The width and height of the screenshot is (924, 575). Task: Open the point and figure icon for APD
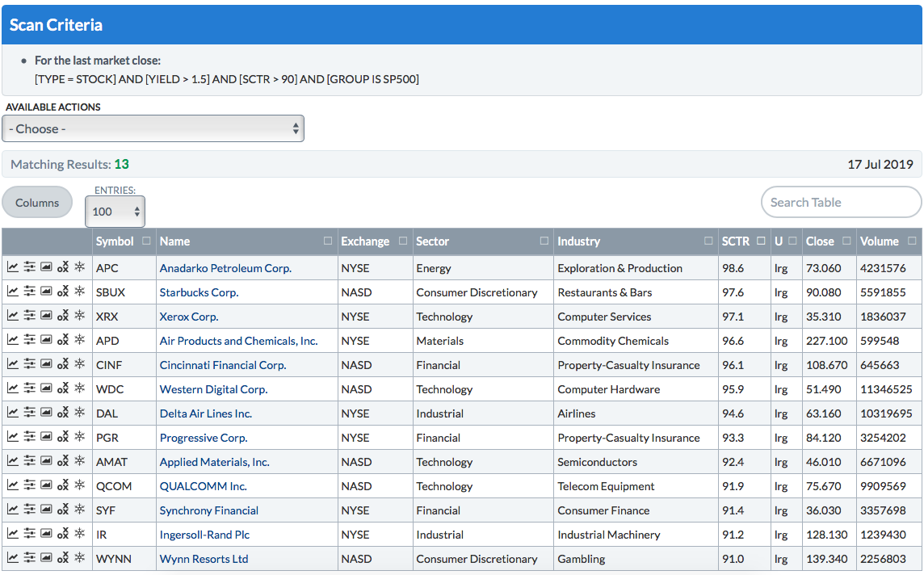pyautogui.click(x=63, y=341)
